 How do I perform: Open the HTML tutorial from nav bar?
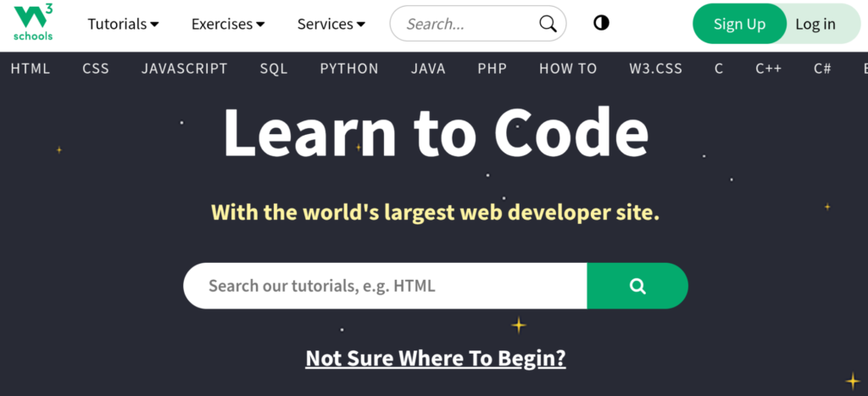(31, 69)
